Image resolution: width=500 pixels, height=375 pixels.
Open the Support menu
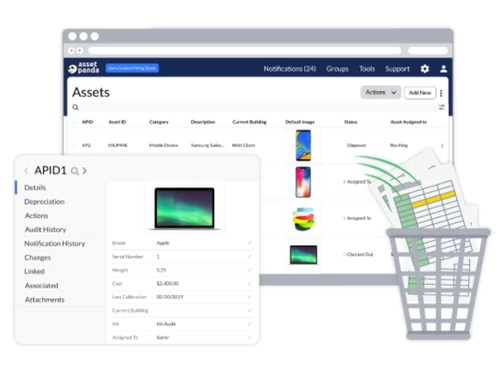397,69
